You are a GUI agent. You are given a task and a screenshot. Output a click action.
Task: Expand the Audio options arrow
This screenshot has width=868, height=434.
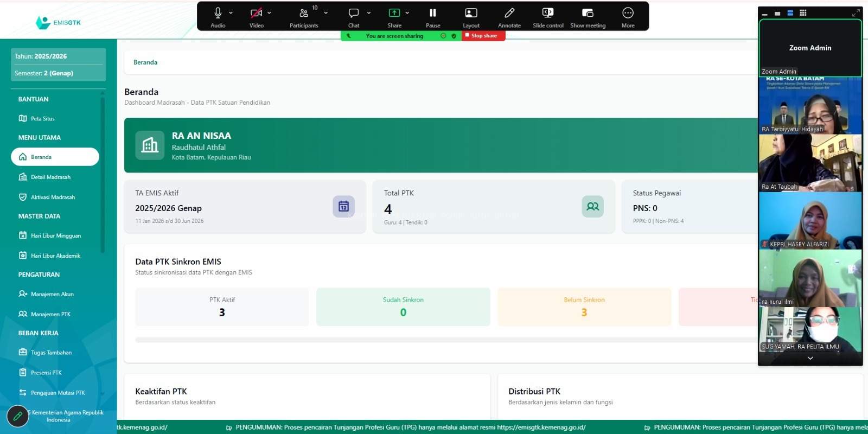[x=231, y=13]
